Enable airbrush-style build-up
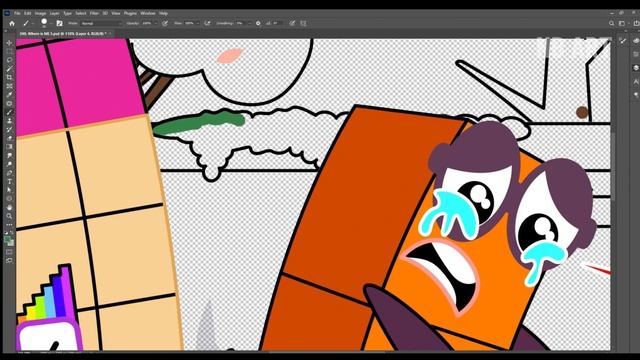 pos(207,23)
